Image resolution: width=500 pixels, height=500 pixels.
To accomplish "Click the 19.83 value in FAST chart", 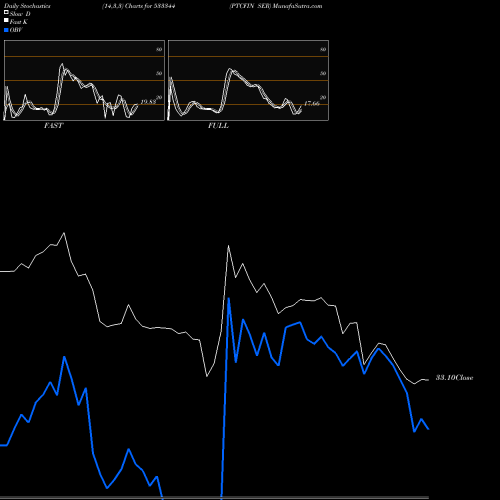I will 148,102.
